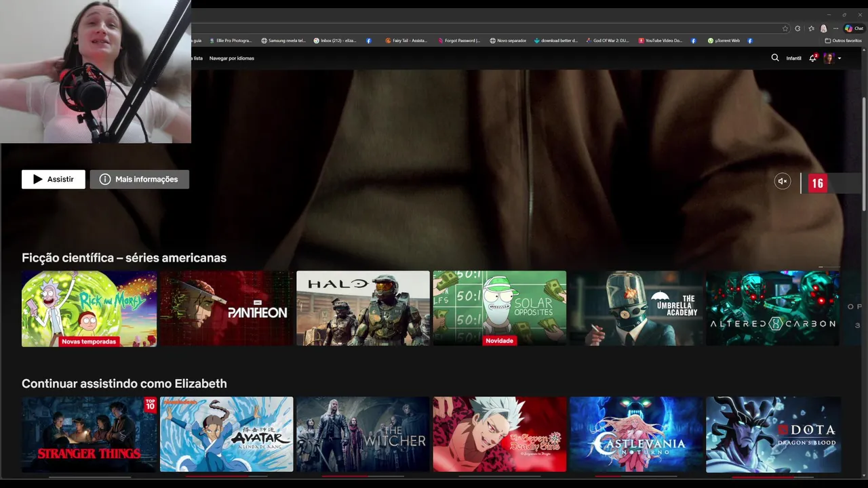Open Netflix search magnifier icon
The height and width of the screenshot is (488, 868).
pos(775,58)
